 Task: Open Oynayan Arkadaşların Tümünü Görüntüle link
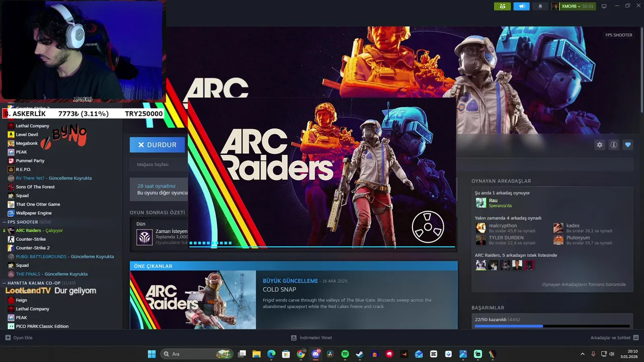coord(584,285)
